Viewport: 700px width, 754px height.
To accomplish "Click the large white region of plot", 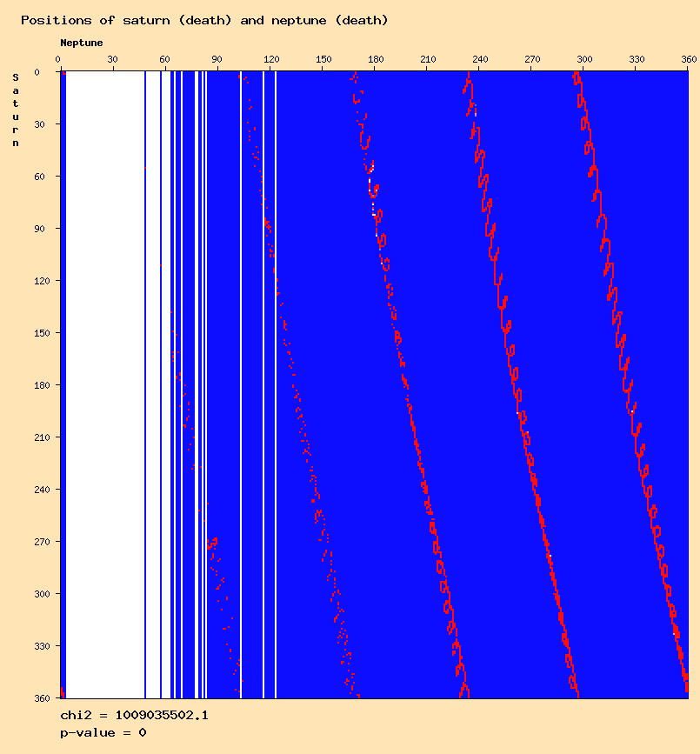I will click(x=105, y=384).
